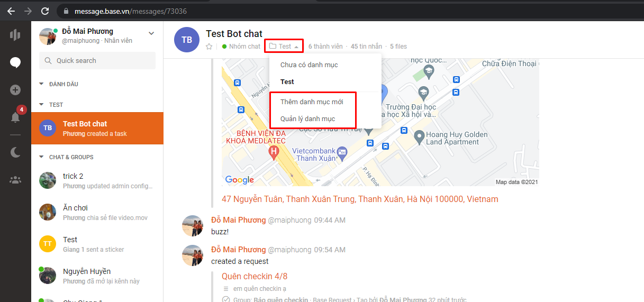Select Quản lý danh mục
644x302 pixels.
click(x=307, y=118)
